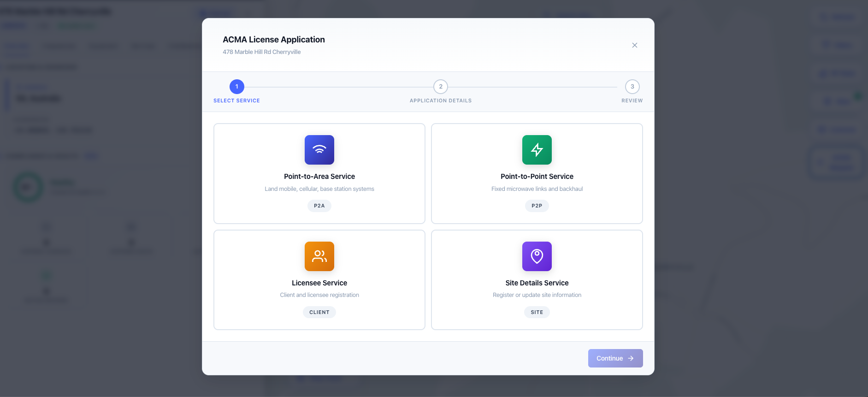Select step 1 Select Service circle
The width and height of the screenshot is (868, 397).
click(237, 87)
